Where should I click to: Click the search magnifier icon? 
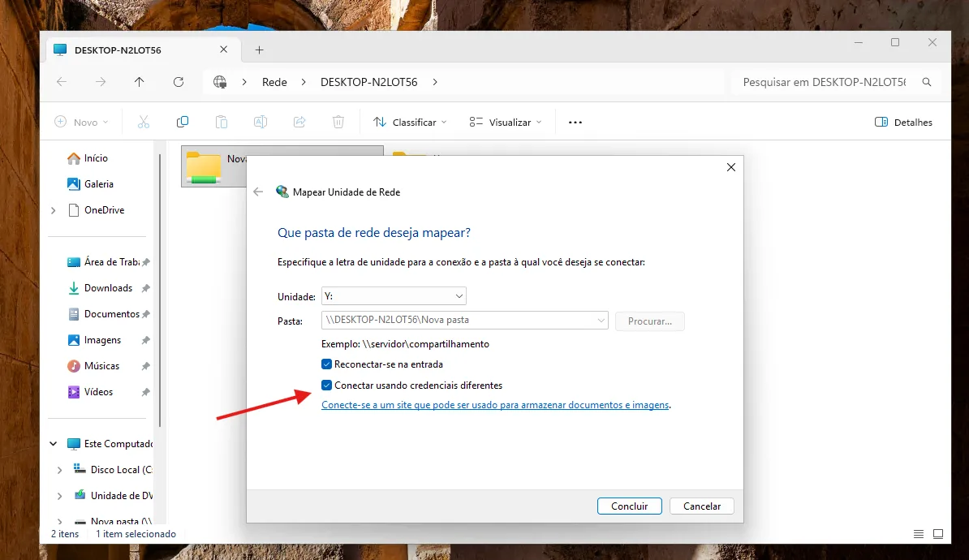926,82
